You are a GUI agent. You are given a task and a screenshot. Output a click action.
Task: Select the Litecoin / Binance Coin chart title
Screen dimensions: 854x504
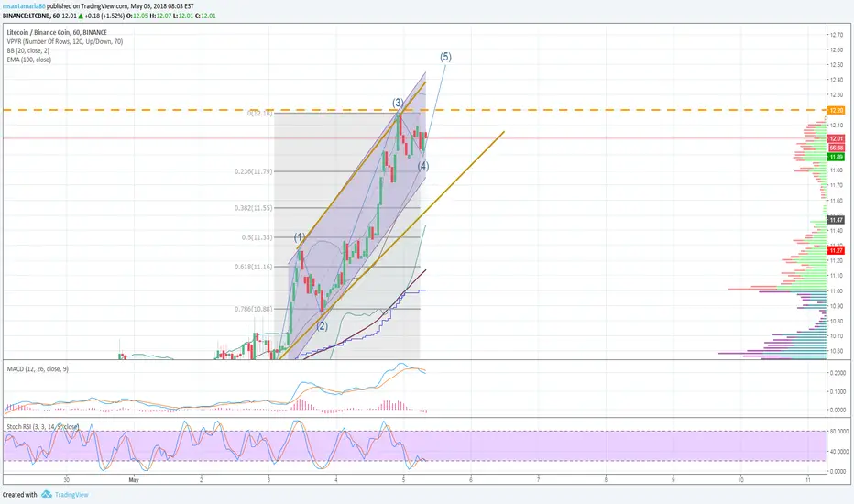(57, 32)
